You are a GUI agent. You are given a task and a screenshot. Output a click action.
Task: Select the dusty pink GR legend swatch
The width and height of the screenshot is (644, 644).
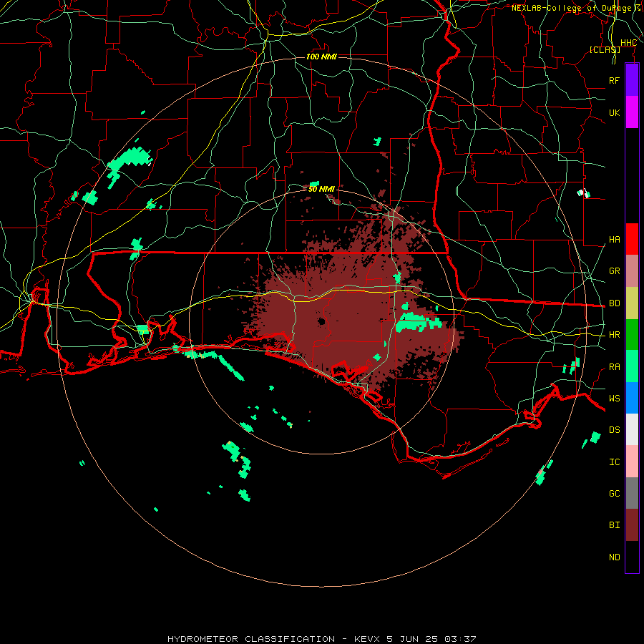632,271
